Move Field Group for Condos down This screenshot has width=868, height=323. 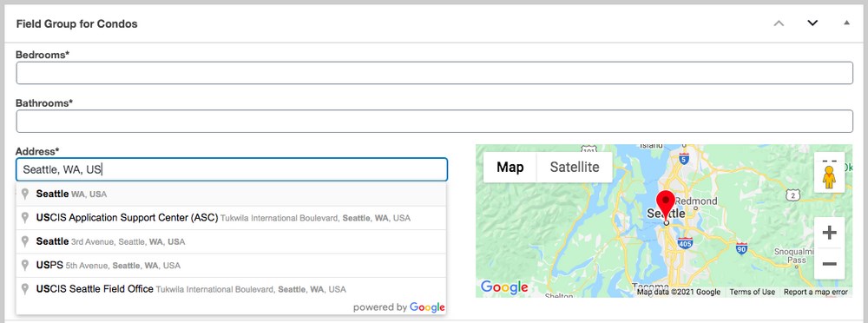(812, 23)
